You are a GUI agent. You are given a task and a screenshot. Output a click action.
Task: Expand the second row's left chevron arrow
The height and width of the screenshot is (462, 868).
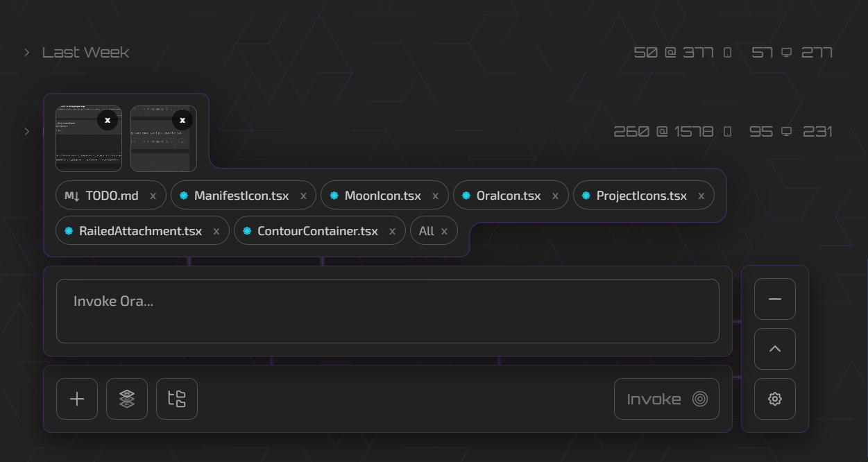[x=26, y=131]
